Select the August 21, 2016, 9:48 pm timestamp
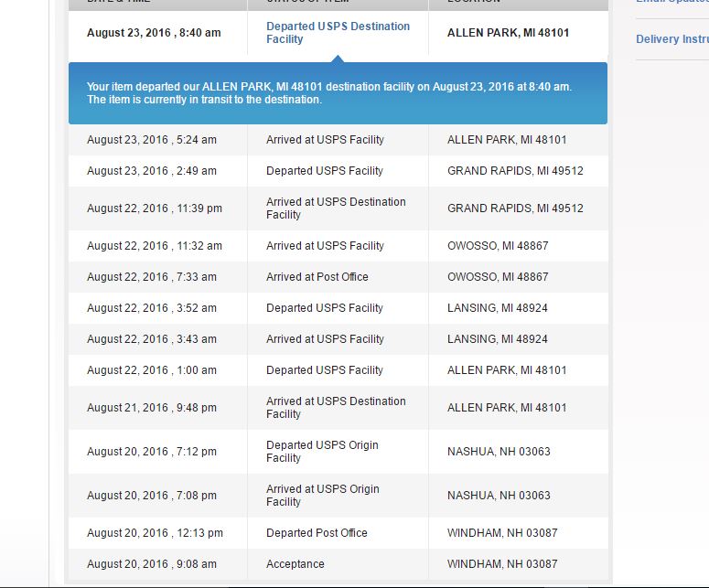Image resolution: width=709 pixels, height=588 pixels. click(x=152, y=408)
